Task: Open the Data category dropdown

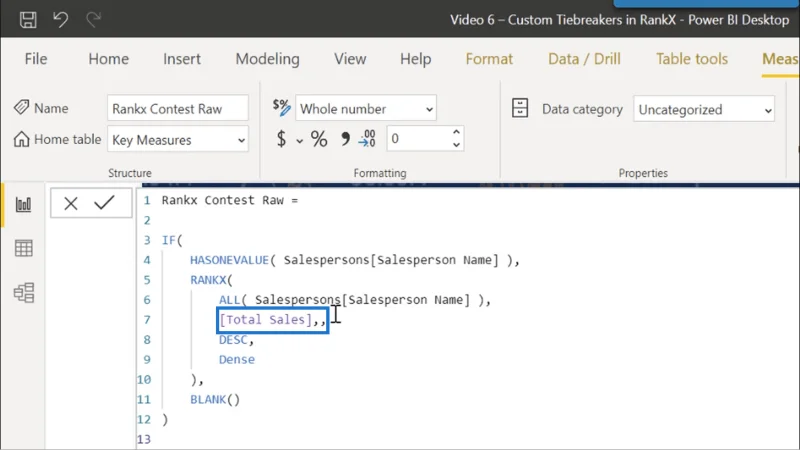Action: 704,109
